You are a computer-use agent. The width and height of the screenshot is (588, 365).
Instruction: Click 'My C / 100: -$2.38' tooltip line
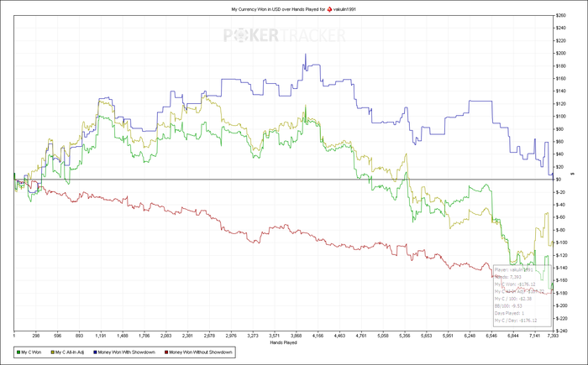click(x=513, y=299)
